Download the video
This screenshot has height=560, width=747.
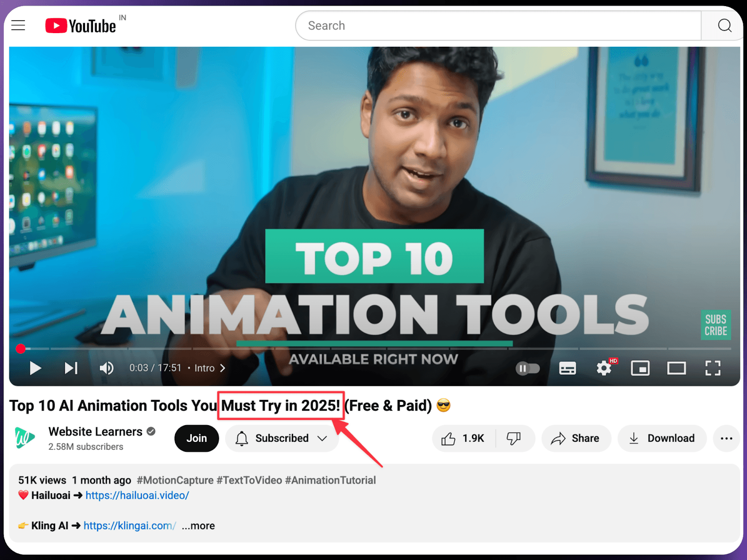662,438
